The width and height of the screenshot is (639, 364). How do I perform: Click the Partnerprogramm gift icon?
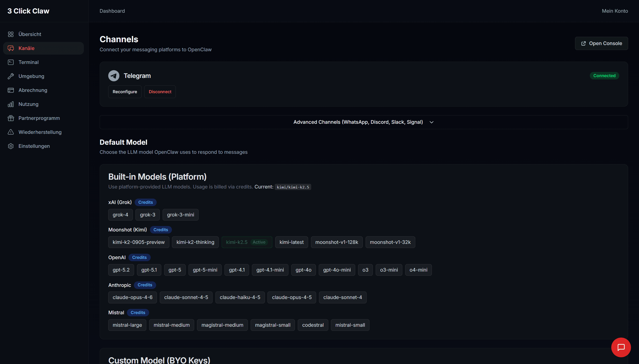pyautogui.click(x=11, y=118)
